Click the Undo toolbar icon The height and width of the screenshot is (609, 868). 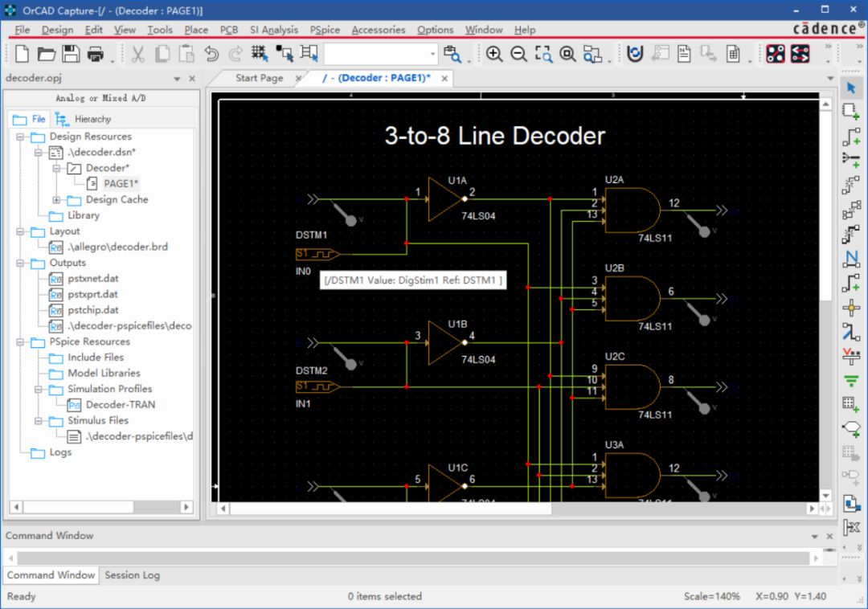click(x=211, y=54)
